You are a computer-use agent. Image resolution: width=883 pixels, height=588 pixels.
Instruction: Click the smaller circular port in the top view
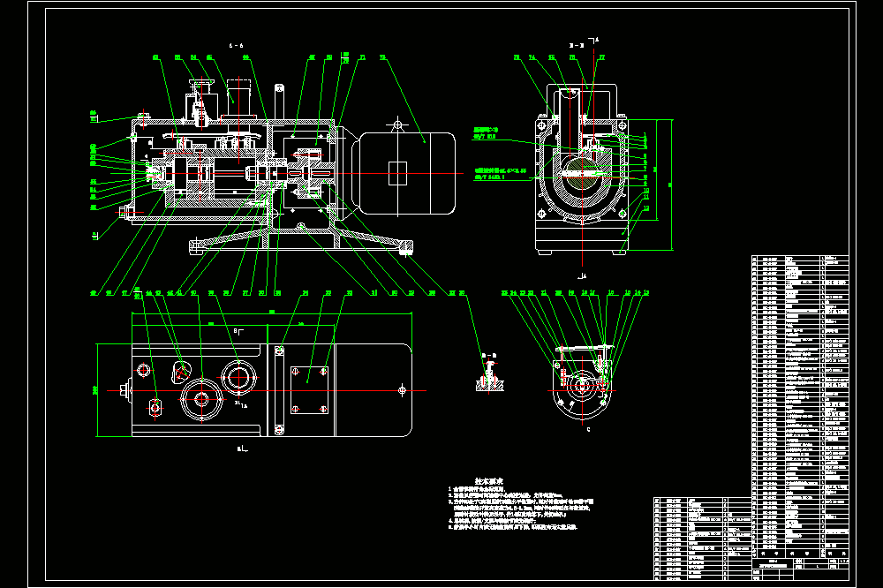click(238, 377)
